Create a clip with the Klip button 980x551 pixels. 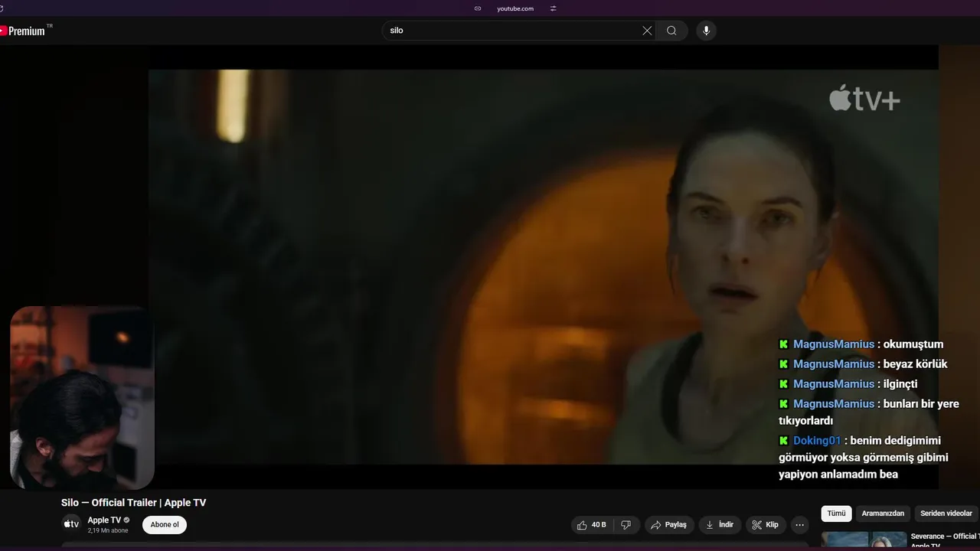[x=766, y=525]
